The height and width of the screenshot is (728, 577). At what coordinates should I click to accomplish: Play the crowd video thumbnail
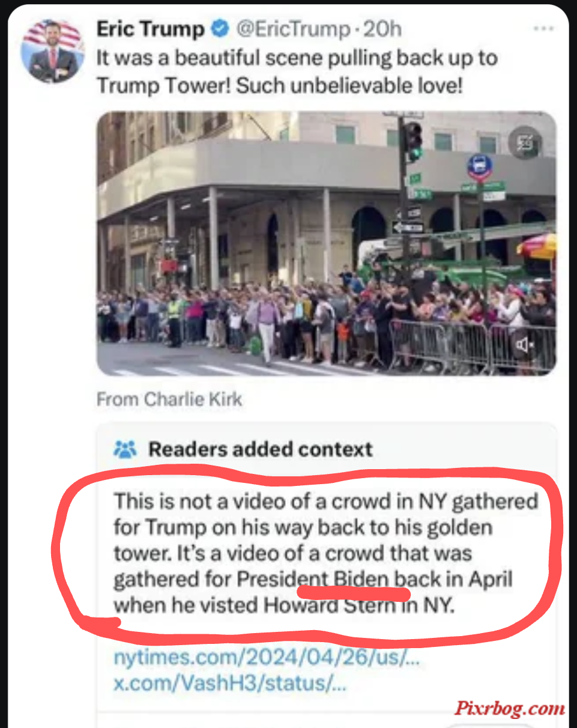coord(327,243)
